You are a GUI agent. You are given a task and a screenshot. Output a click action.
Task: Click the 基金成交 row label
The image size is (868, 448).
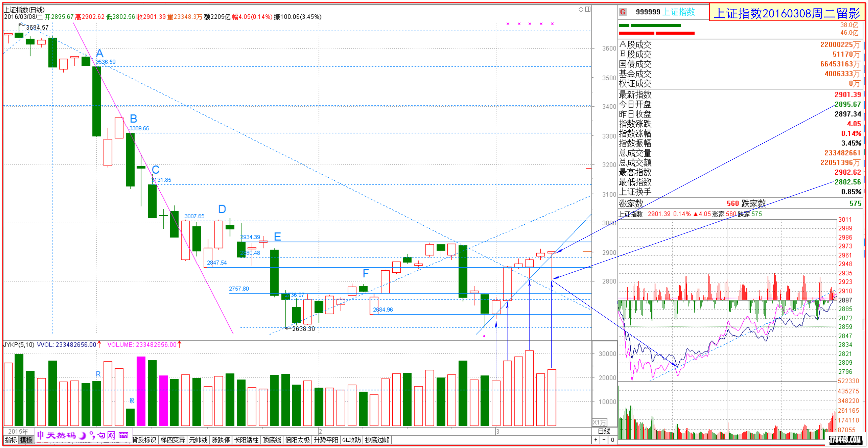pyautogui.click(x=635, y=74)
